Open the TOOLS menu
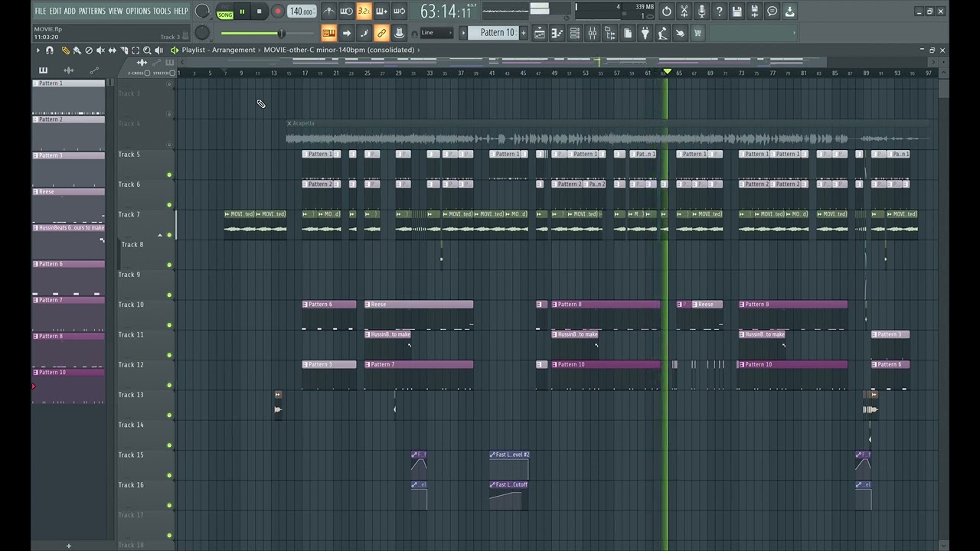 [162, 11]
